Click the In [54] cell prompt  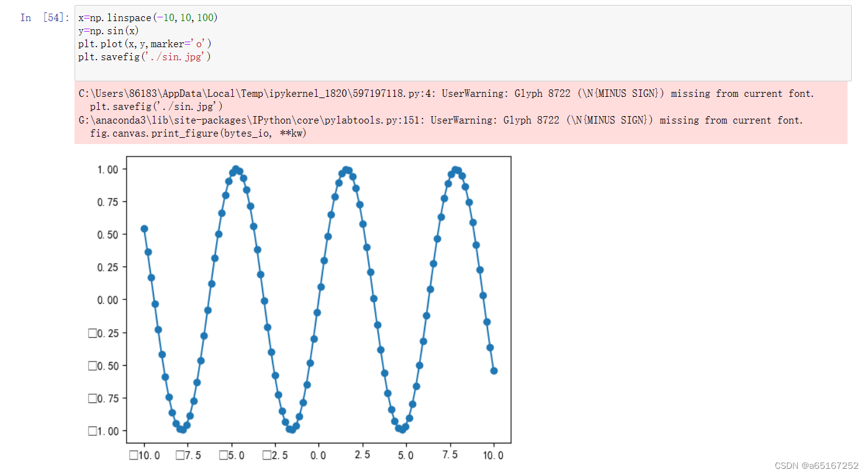[45, 17]
